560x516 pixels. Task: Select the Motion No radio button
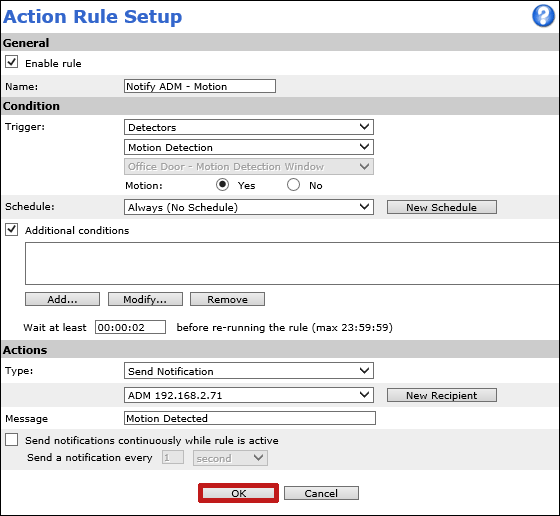(293, 185)
